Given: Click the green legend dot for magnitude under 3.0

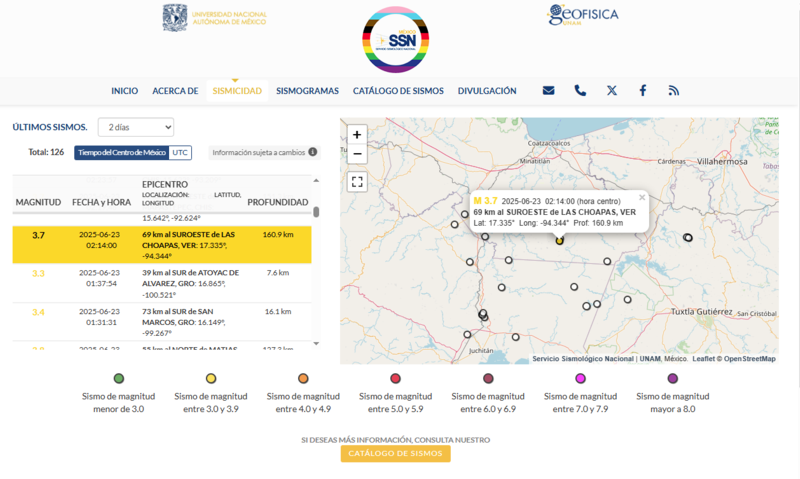Looking at the screenshot, I should [119, 379].
